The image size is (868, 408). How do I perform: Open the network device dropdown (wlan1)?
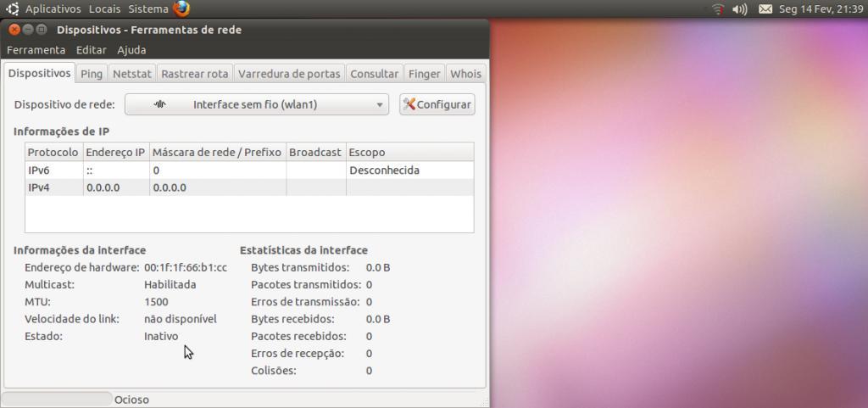click(x=257, y=104)
